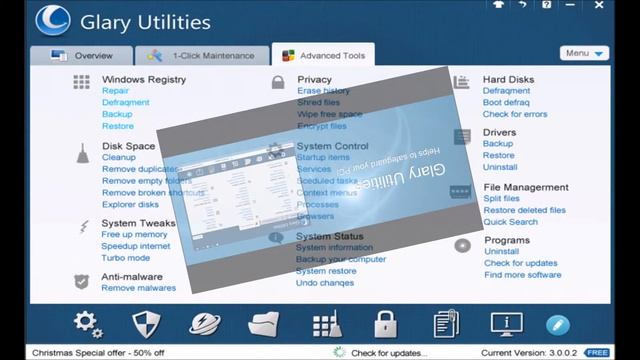Image resolution: width=640 pixels, height=360 pixels.
Task: Select the Advanced Tools tab
Action: pos(323,55)
